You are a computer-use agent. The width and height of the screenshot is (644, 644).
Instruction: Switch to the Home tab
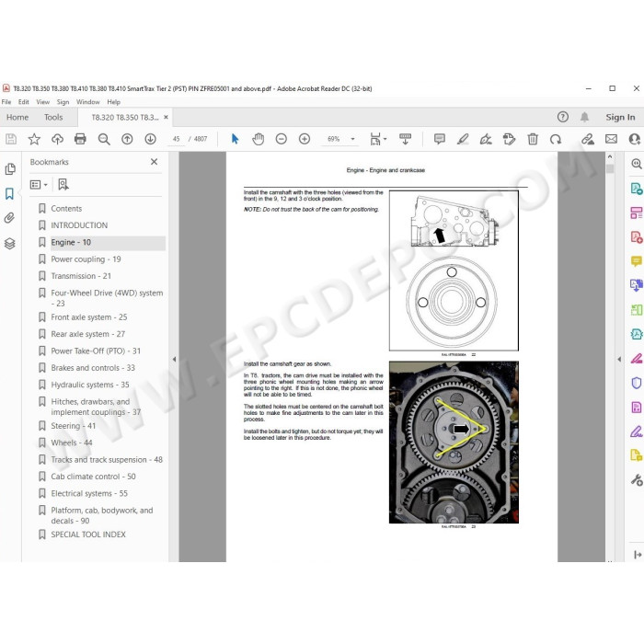pyautogui.click(x=17, y=118)
